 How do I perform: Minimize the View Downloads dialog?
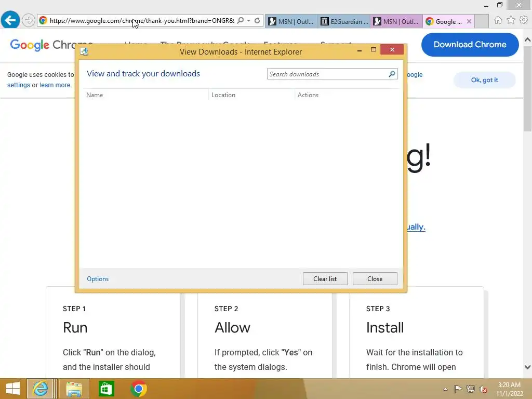coord(360,50)
